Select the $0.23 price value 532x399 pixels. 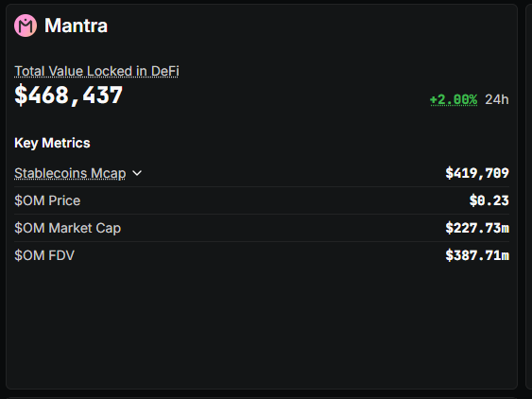[x=489, y=200]
